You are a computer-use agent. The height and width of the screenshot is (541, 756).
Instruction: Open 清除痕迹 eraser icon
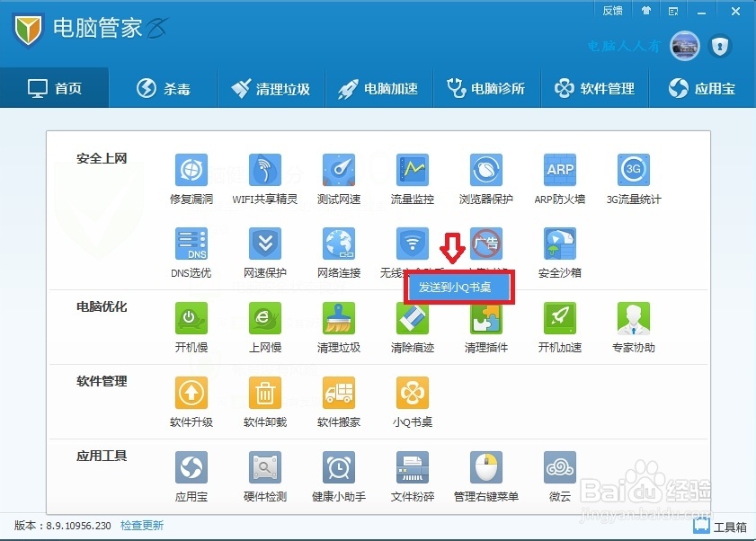[413, 319]
